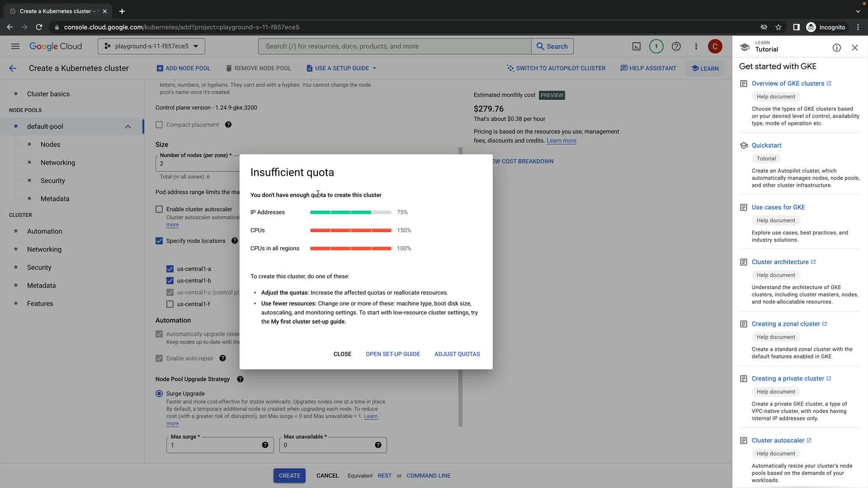This screenshot has width=868, height=488.
Task: Open the hamburger navigation menu
Action: pyautogui.click(x=15, y=47)
